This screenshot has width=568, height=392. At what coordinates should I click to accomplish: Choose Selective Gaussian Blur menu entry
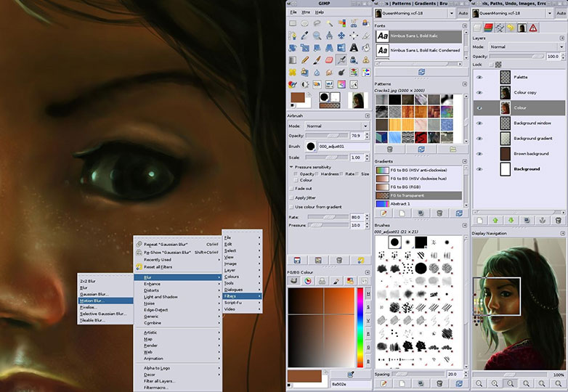tap(105, 314)
